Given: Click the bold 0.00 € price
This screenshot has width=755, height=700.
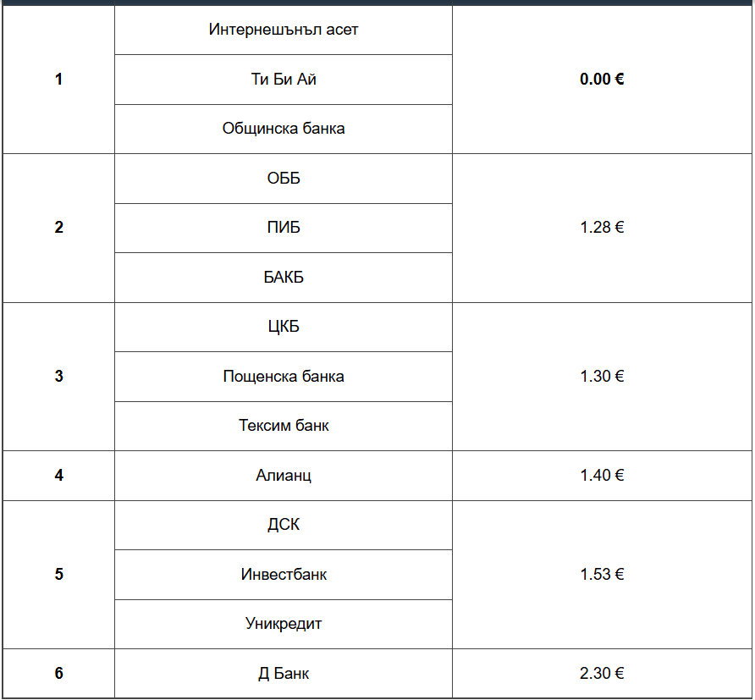Looking at the screenshot, I should [x=602, y=80].
